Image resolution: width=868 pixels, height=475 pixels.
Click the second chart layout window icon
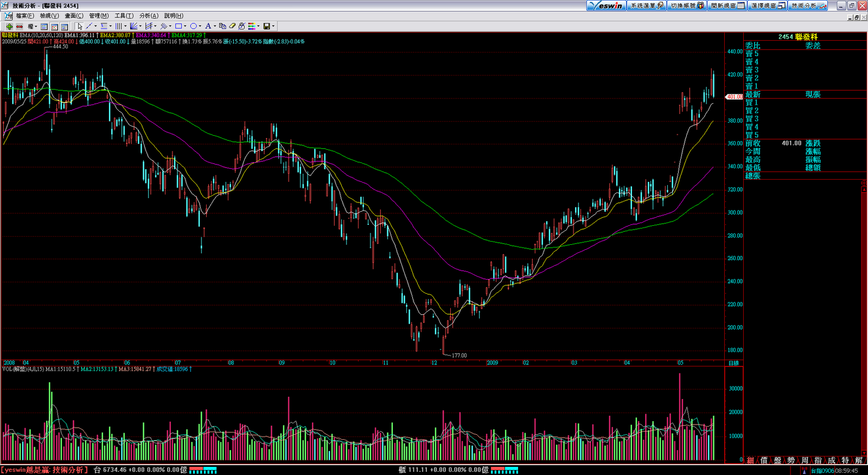coord(54,26)
